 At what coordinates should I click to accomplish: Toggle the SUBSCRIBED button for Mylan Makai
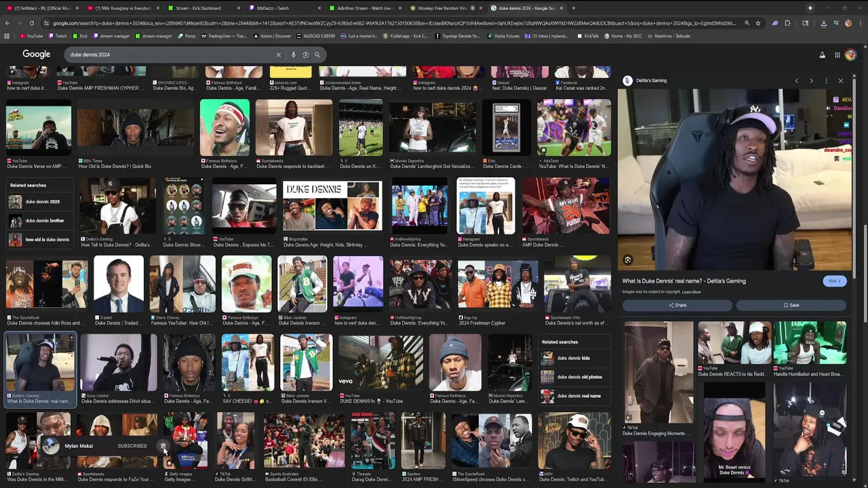(x=132, y=446)
